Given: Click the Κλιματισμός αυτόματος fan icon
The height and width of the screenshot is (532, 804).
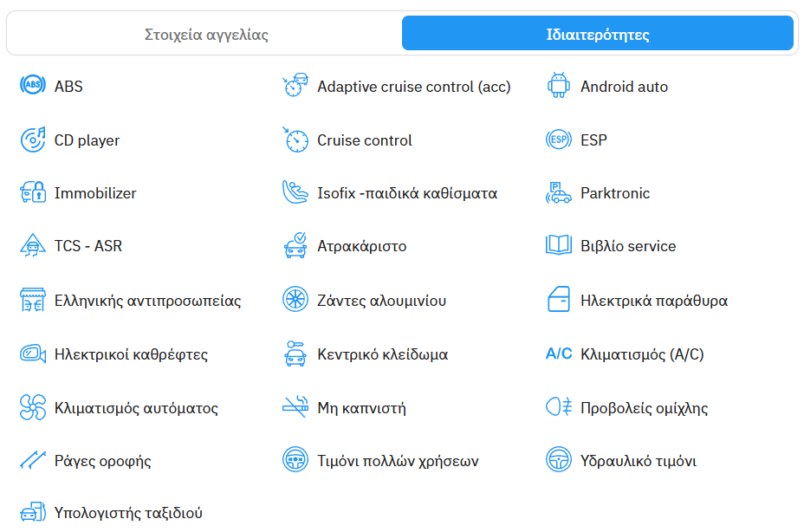Looking at the screenshot, I should point(32,407).
